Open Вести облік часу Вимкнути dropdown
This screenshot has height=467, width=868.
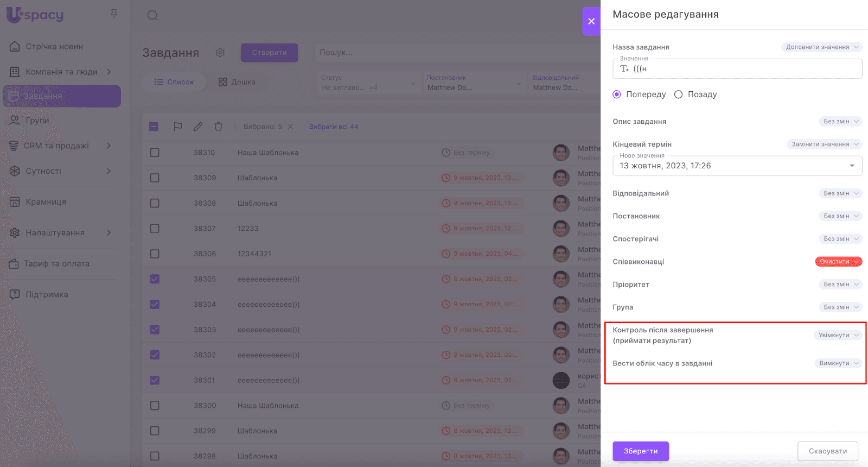(838, 363)
